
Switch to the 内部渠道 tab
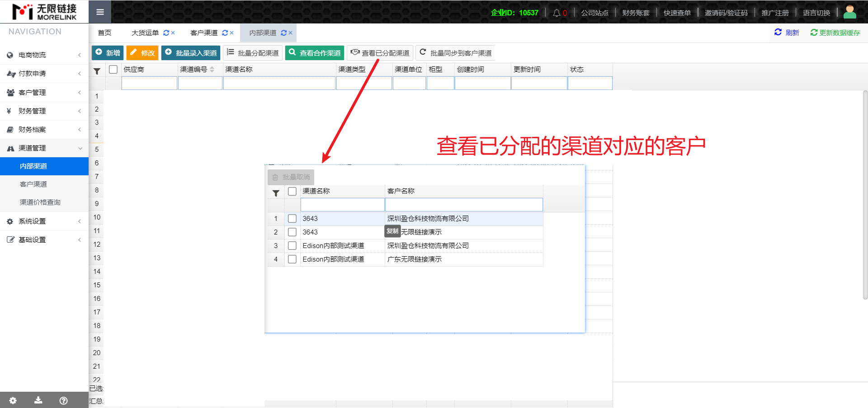(x=263, y=33)
